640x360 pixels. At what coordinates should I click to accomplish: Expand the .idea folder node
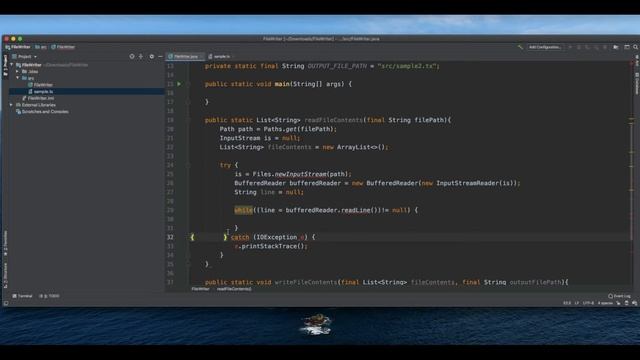click(18, 71)
